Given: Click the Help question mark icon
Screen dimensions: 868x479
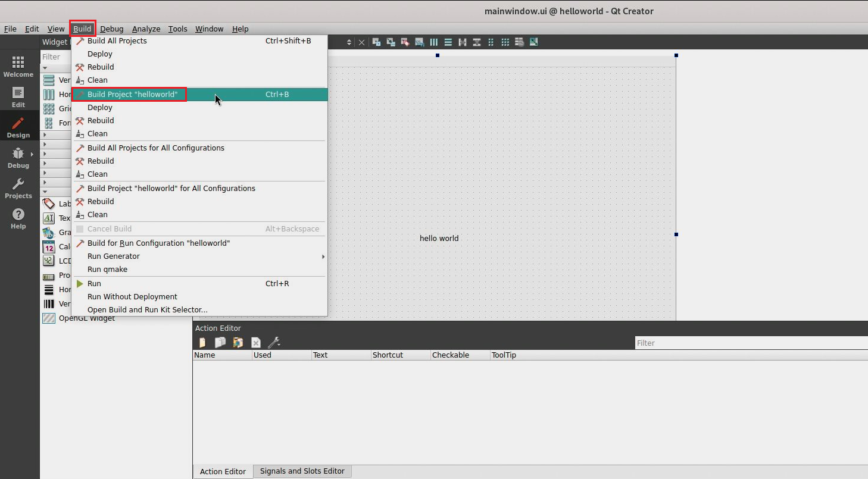Looking at the screenshot, I should pos(18,218).
